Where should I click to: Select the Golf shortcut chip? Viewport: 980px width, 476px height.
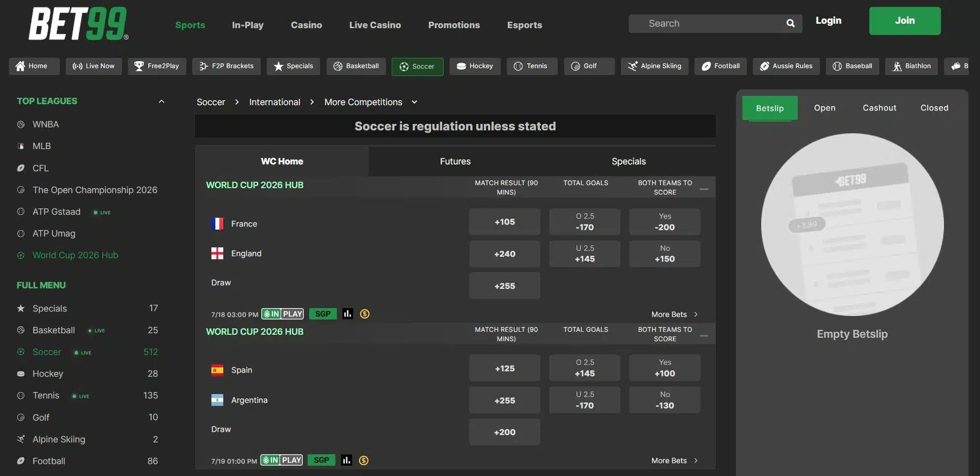[x=589, y=66]
